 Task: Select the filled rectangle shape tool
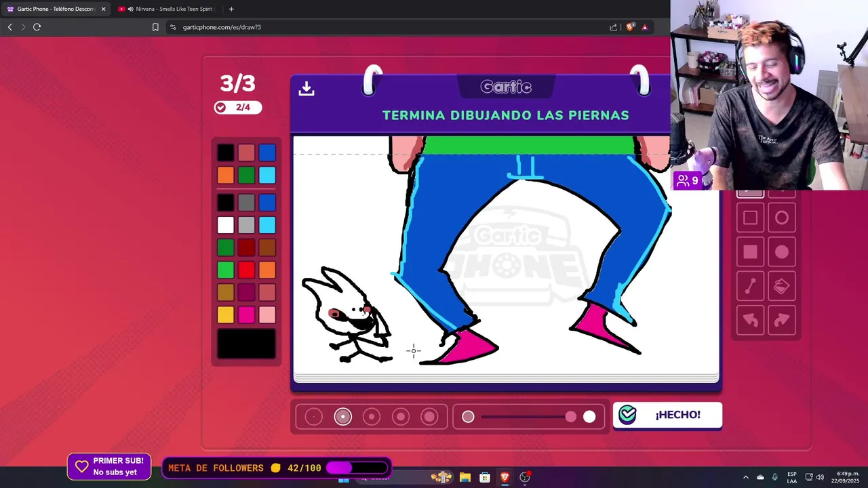(750, 252)
